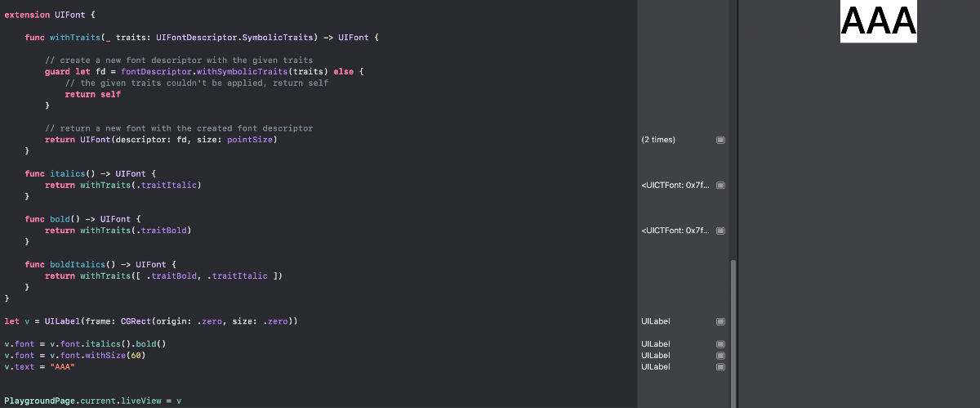Viewport: 980px width, 408px height.
Task: Click the "(2 times)" result text
Action: (658, 140)
